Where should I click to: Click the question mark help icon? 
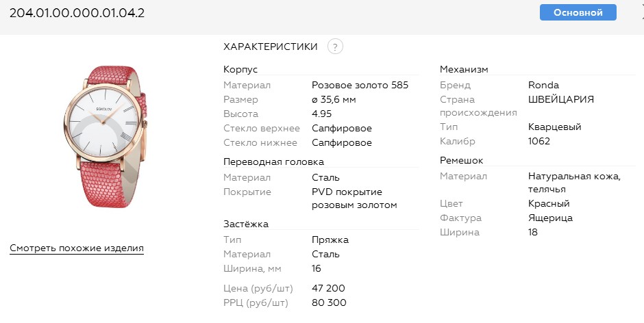tap(334, 47)
